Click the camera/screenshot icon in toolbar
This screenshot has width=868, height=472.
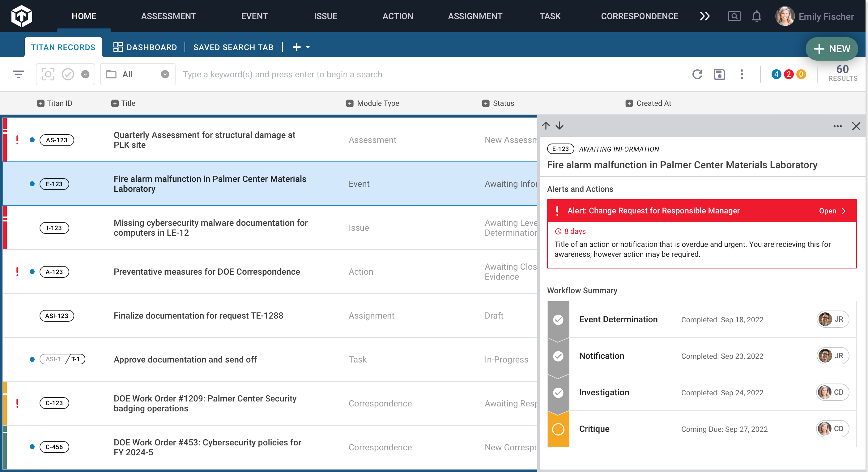coord(49,74)
